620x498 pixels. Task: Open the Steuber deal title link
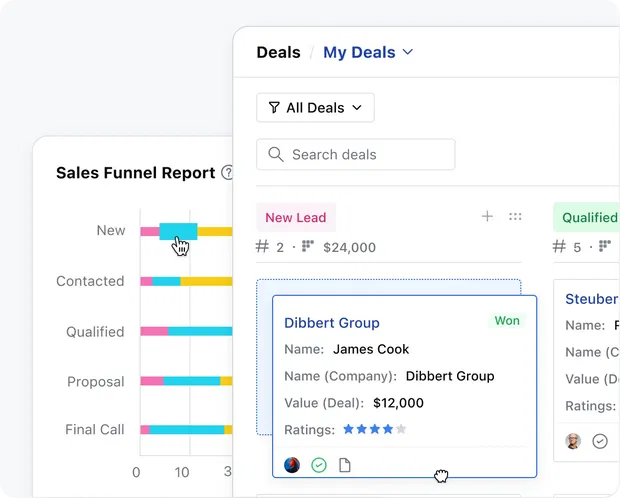point(591,299)
